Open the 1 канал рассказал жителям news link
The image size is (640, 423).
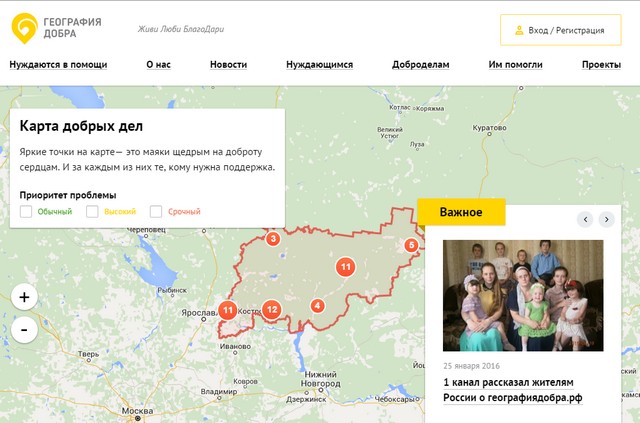point(513,390)
